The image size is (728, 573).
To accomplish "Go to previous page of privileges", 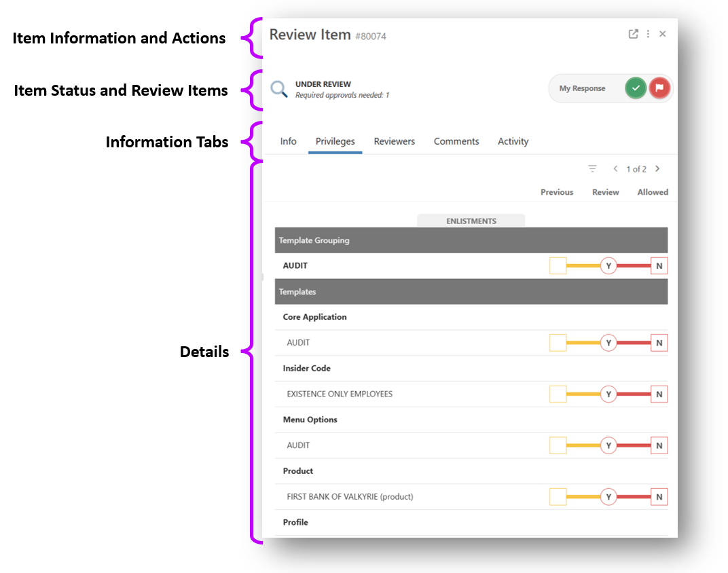I will pos(615,168).
